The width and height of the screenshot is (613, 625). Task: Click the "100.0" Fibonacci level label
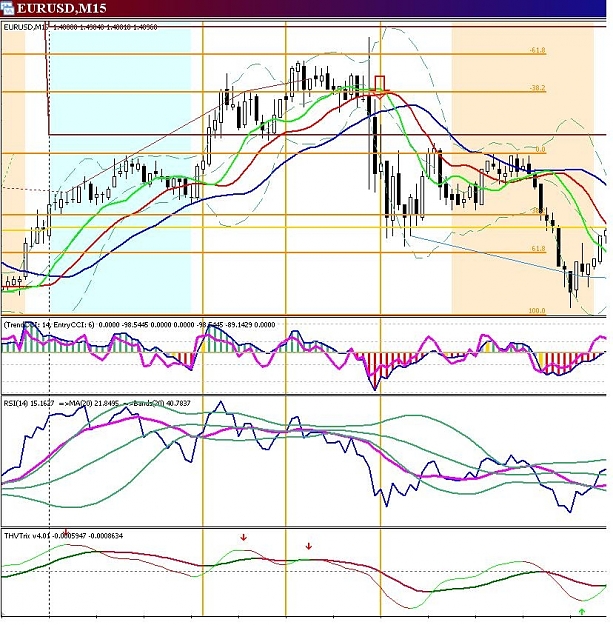(x=536, y=311)
